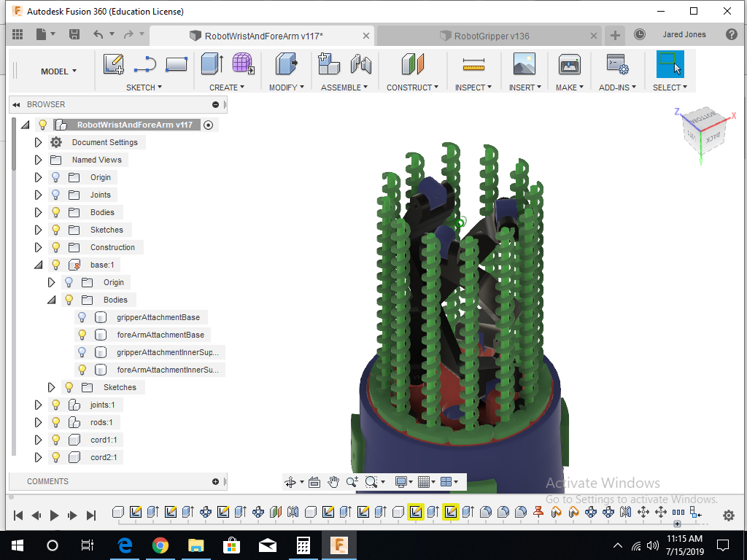The height and width of the screenshot is (560, 747).
Task: Select the Measure ruler tool
Action: 473,64
